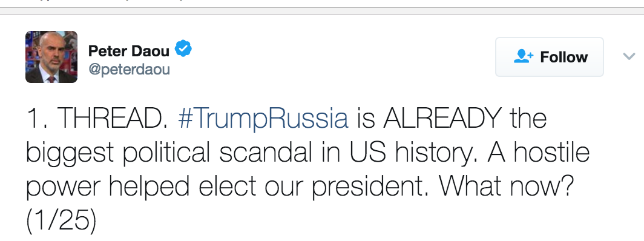This screenshot has height=241, width=644.
Task: Open the @peterdaou handle link
Action: (129, 70)
